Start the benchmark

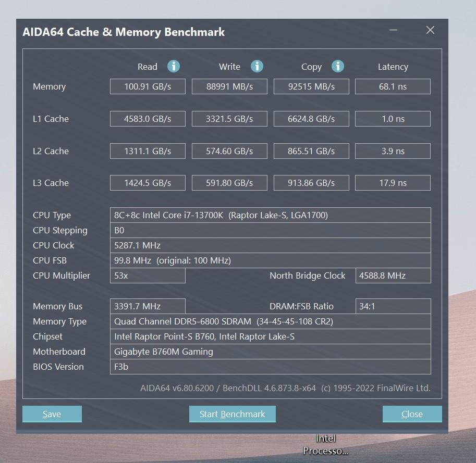click(x=232, y=414)
